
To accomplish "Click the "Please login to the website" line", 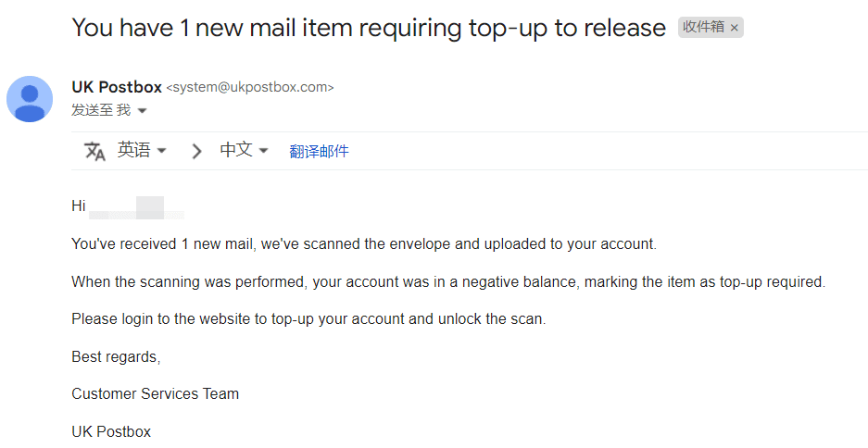I will pos(308,319).
